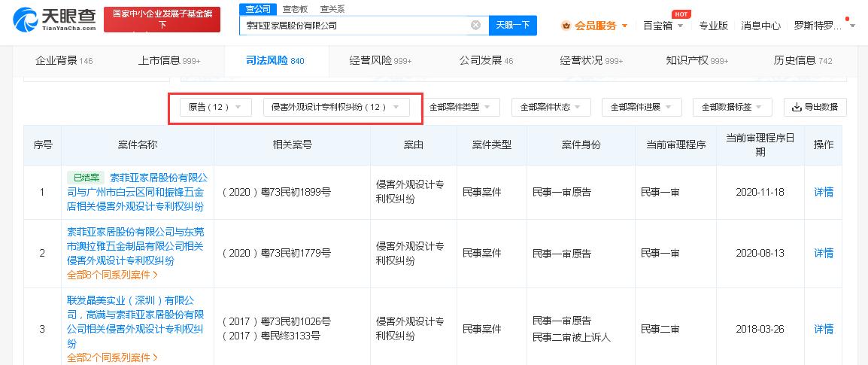This screenshot has height=365, width=868.
Task: Open the case with 联发晶美实业(深圳)有限公司
Action: pos(135,322)
